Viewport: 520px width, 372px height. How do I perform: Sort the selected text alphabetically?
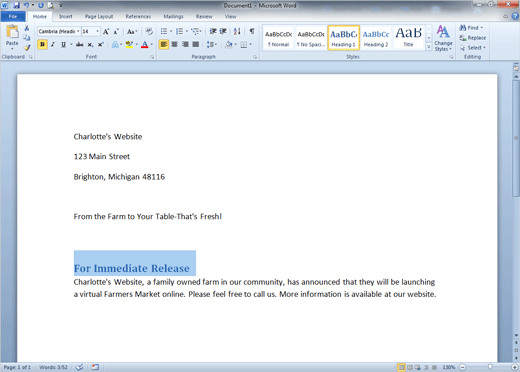(237, 31)
